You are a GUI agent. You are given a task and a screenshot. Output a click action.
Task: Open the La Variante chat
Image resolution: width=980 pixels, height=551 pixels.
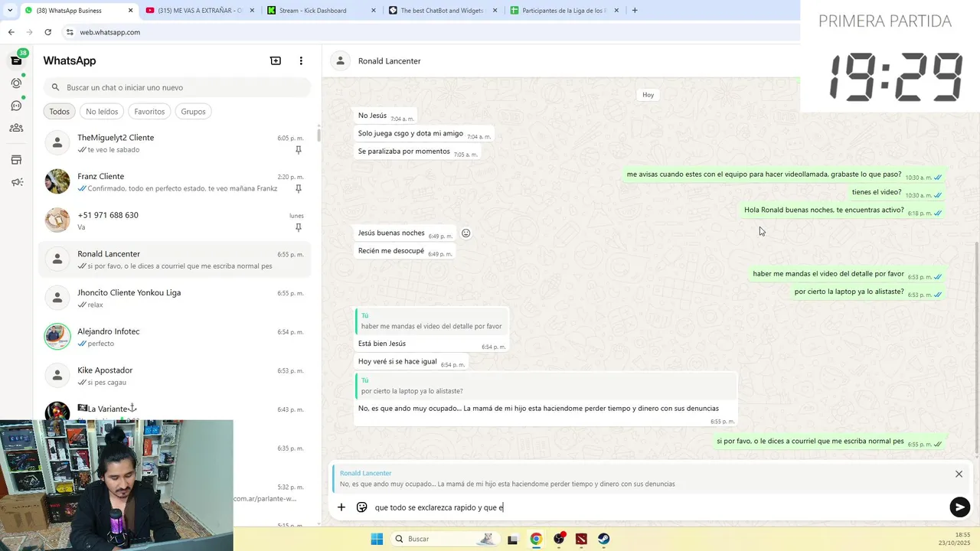174,409
